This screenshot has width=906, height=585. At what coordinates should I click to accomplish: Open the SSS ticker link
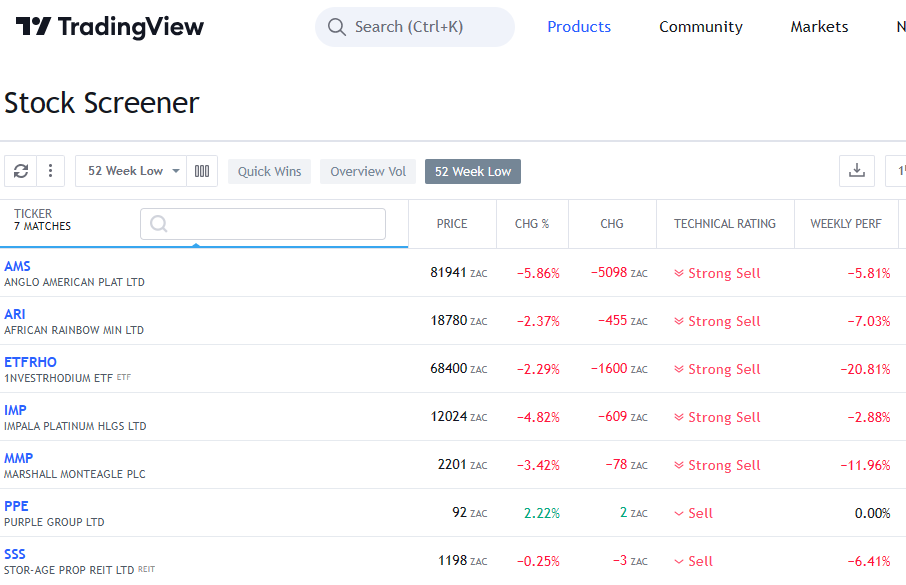point(15,554)
